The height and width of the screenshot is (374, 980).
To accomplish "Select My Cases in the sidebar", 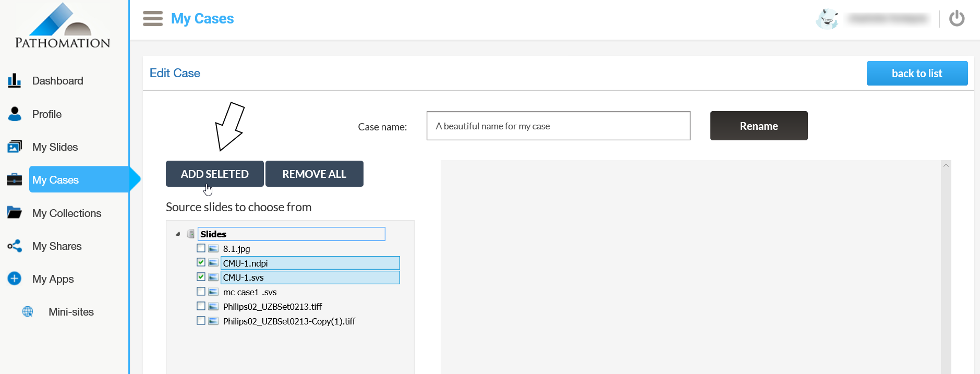I will [56, 180].
